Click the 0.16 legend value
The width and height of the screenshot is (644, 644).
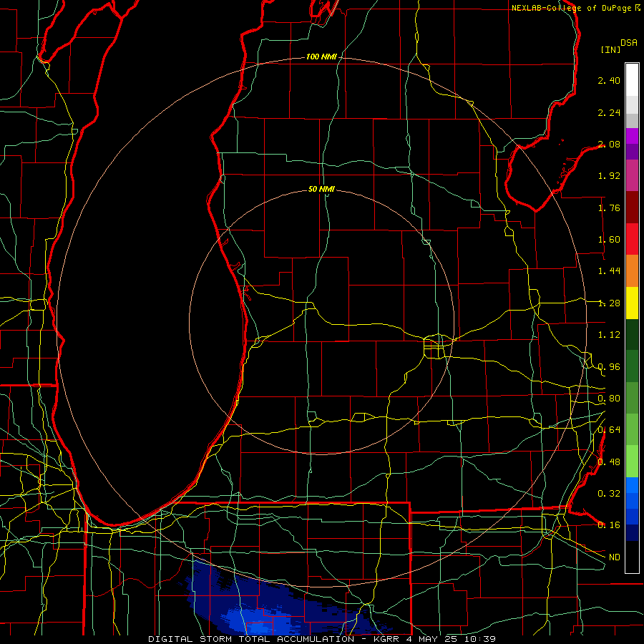point(609,525)
